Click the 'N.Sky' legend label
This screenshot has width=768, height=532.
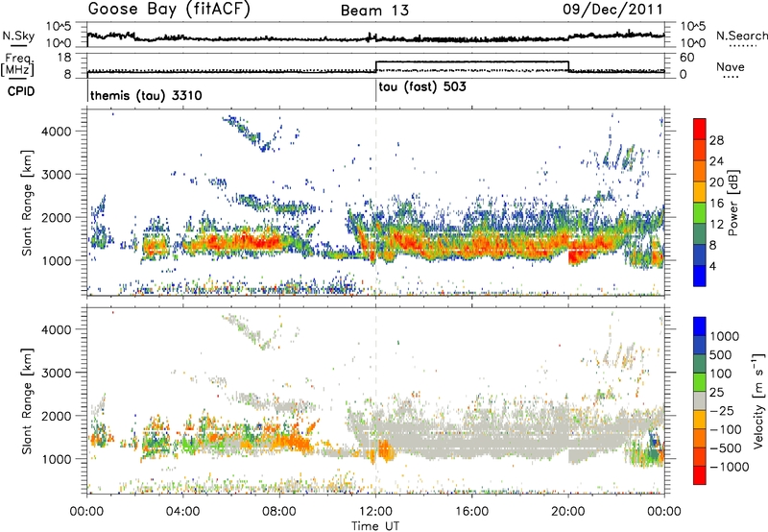click(18, 36)
